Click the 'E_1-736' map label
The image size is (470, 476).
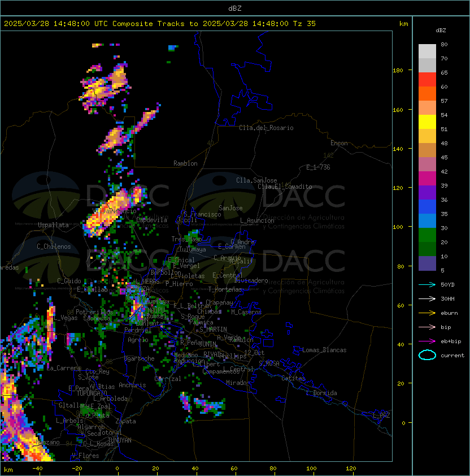318,167
